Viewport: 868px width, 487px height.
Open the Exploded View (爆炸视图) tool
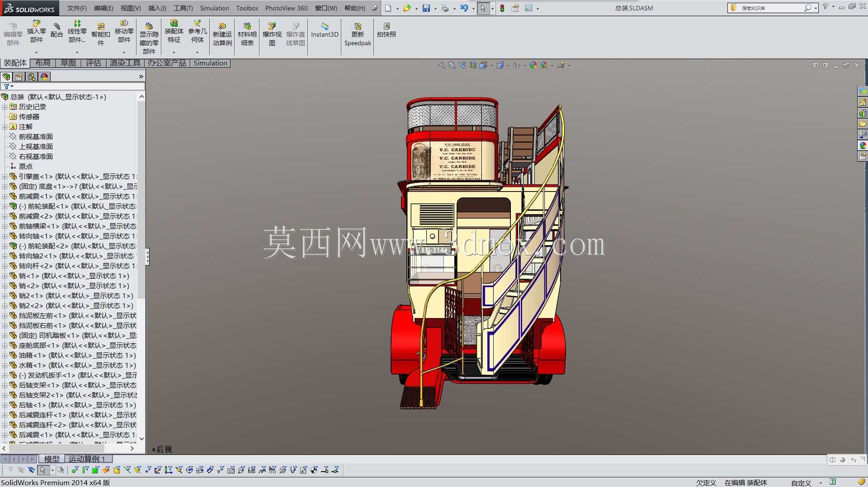coord(272,34)
